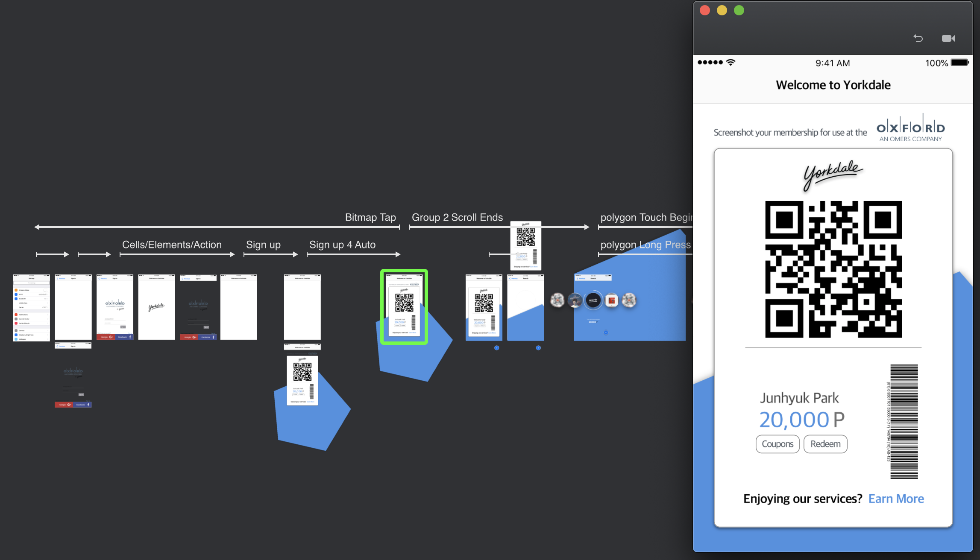Click the Oxford An Omers Company logo

click(910, 128)
